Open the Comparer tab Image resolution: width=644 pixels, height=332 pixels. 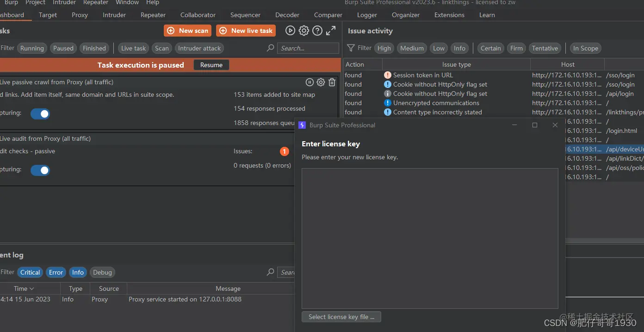(328, 15)
